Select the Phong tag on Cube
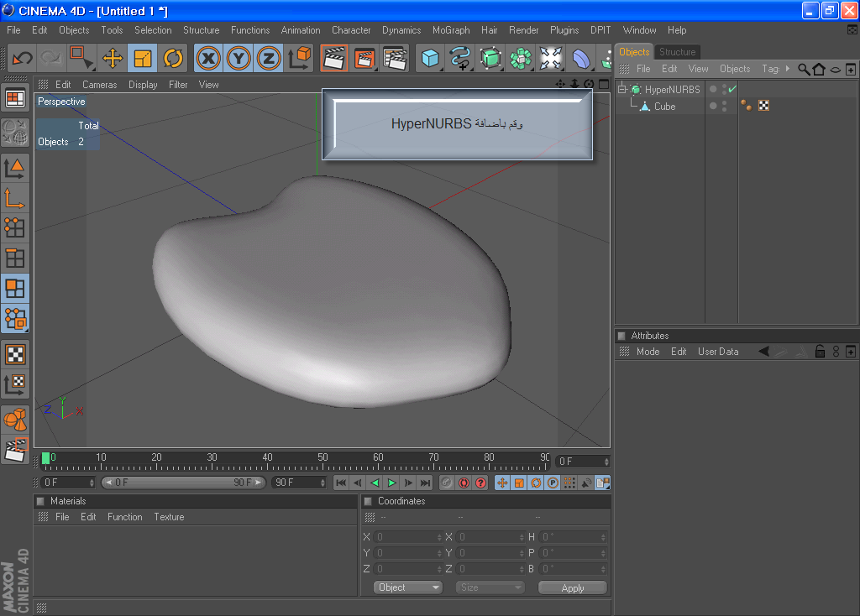Viewport: 860px width, 616px height. tap(746, 106)
